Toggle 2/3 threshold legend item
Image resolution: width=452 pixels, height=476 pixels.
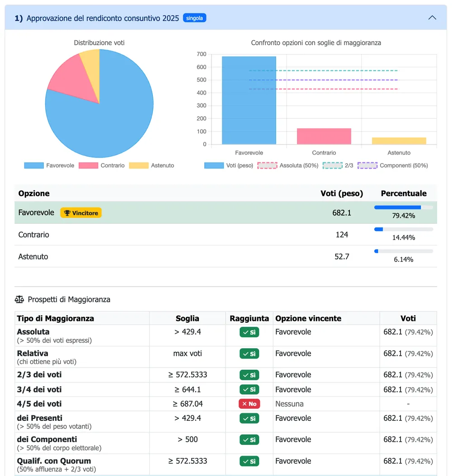[338, 165]
